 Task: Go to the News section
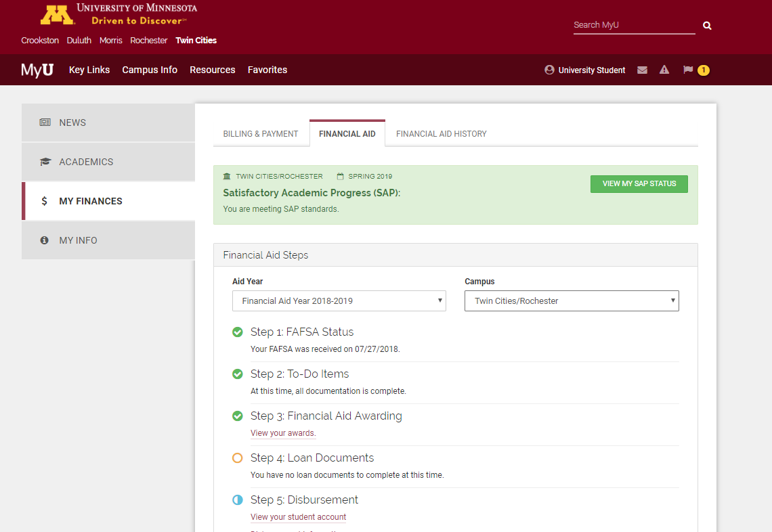pyautogui.click(x=108, y=123)
